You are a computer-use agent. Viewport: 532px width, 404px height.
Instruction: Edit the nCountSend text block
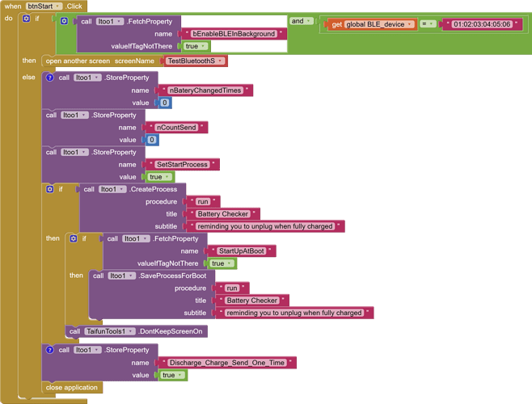(176, 128)
